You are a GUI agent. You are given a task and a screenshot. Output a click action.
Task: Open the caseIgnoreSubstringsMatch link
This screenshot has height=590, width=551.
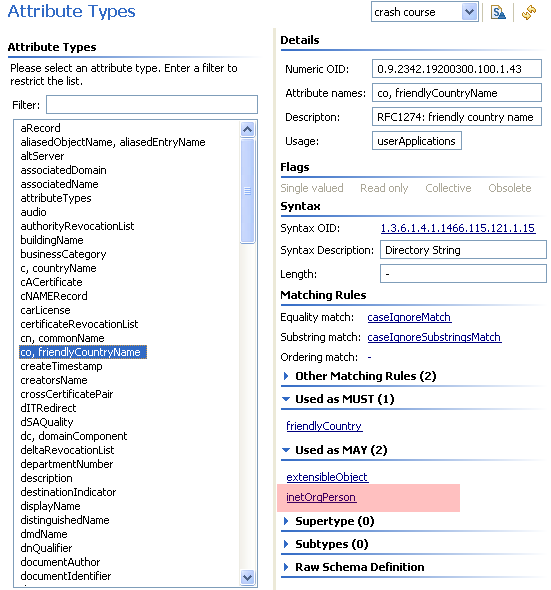click(434, 337)
